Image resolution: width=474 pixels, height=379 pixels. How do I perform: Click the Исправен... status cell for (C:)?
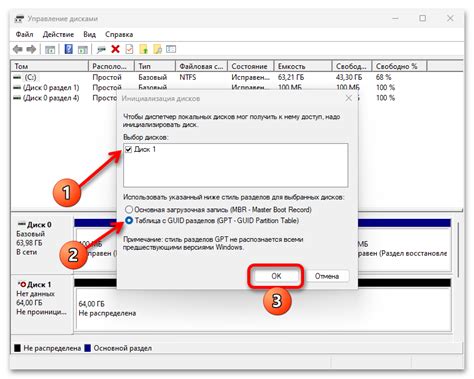click(251, 77)
